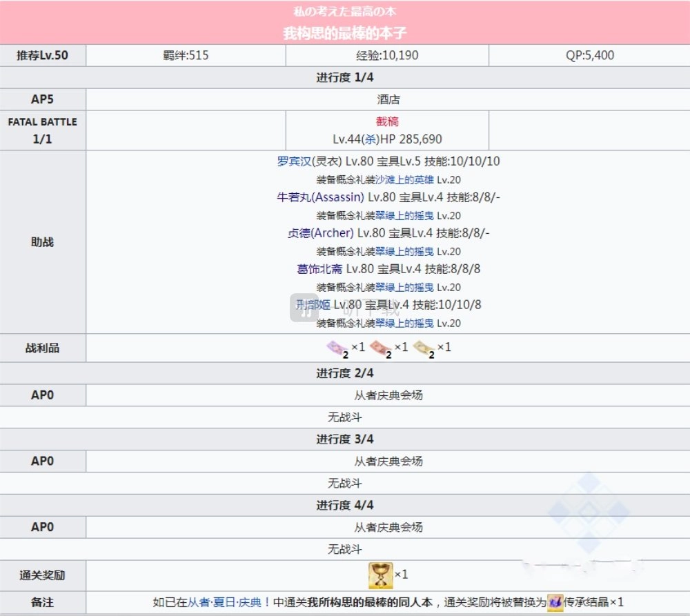Viewport: 690px width, 616px height.
Task: Click the 杀 class link in enemy info
Action: [x=371, y=139]
